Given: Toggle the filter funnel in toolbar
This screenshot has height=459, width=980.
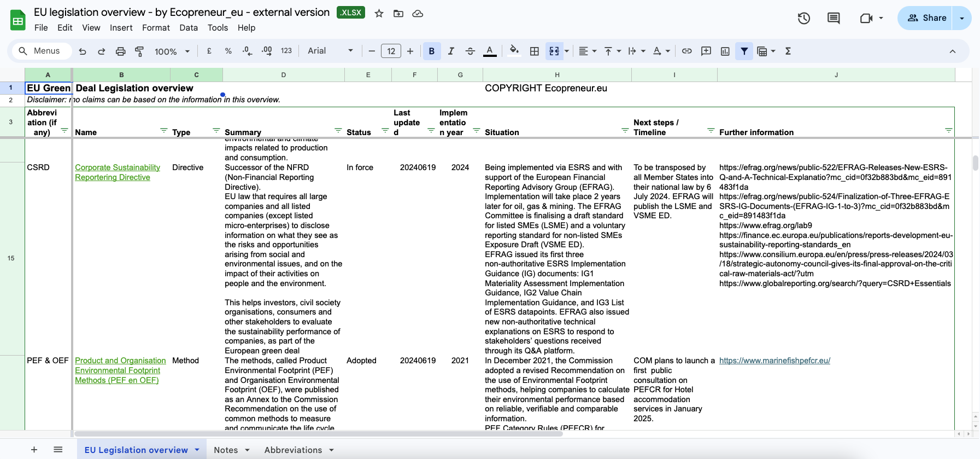Looking at the screenshot, I should [744, 51].
